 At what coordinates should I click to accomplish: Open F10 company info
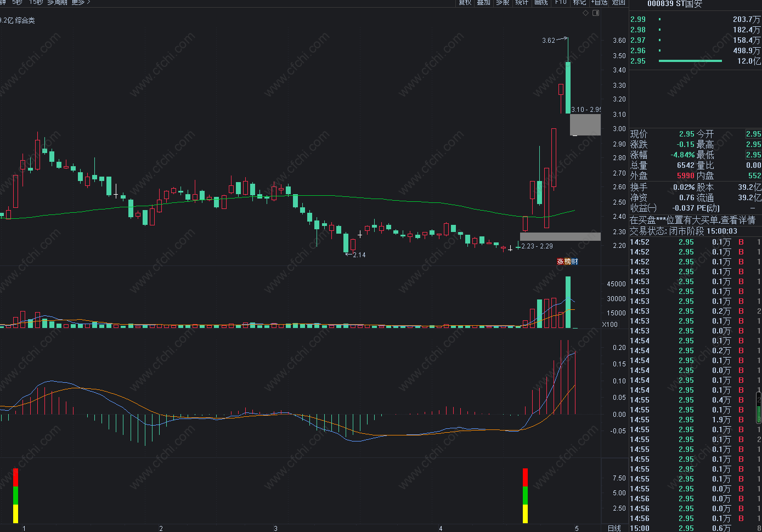561,3
